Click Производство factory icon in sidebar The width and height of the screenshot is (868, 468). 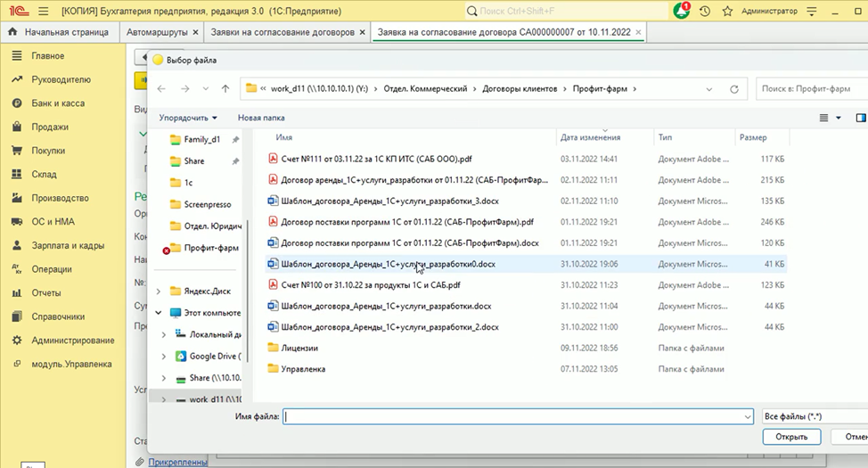(17, 198)
